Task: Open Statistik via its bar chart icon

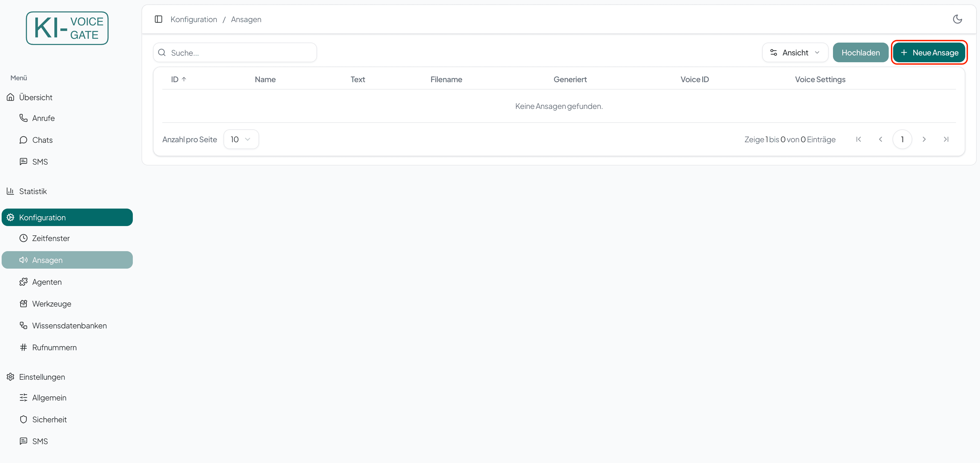Action: pyautogui.click(x=10, y=191)
